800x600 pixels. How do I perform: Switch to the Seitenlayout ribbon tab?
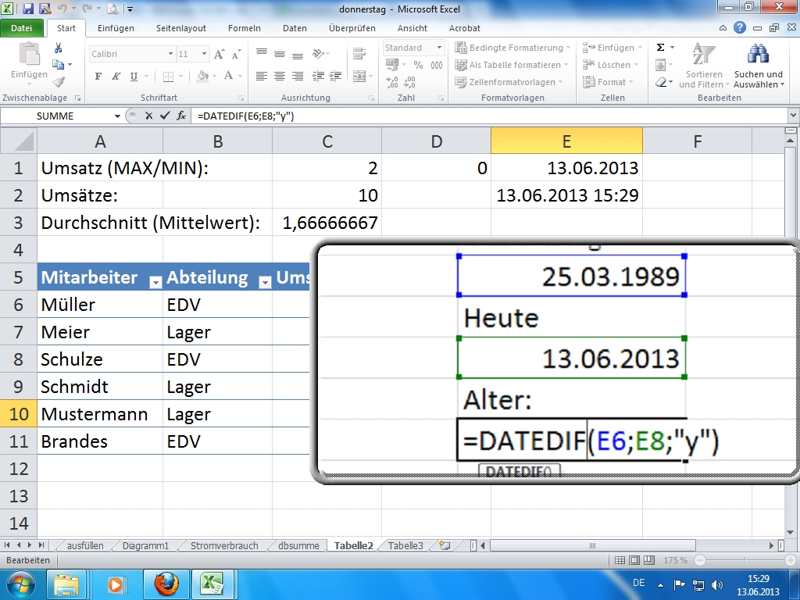coord(181,28)
